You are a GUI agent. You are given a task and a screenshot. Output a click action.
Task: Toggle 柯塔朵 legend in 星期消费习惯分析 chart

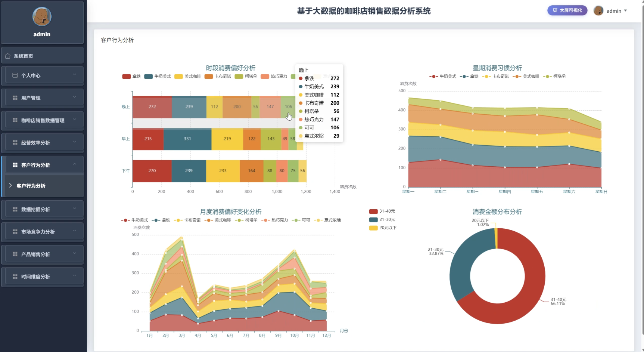[x=554, y=76]
